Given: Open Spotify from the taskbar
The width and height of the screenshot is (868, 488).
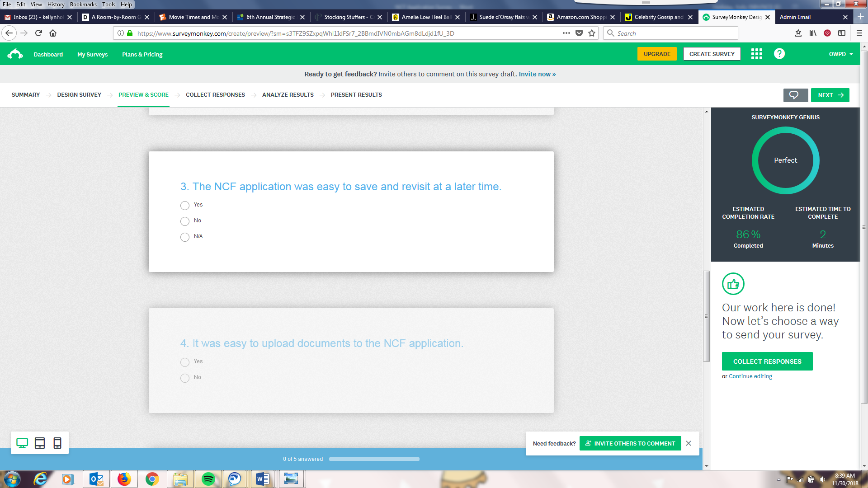Looking at the screenshot, I should [x=208, y=479].
